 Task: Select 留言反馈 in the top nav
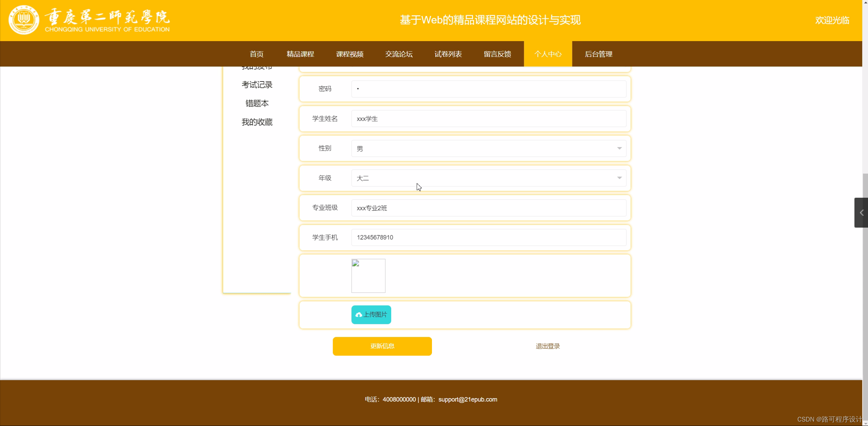coord(497,54)
